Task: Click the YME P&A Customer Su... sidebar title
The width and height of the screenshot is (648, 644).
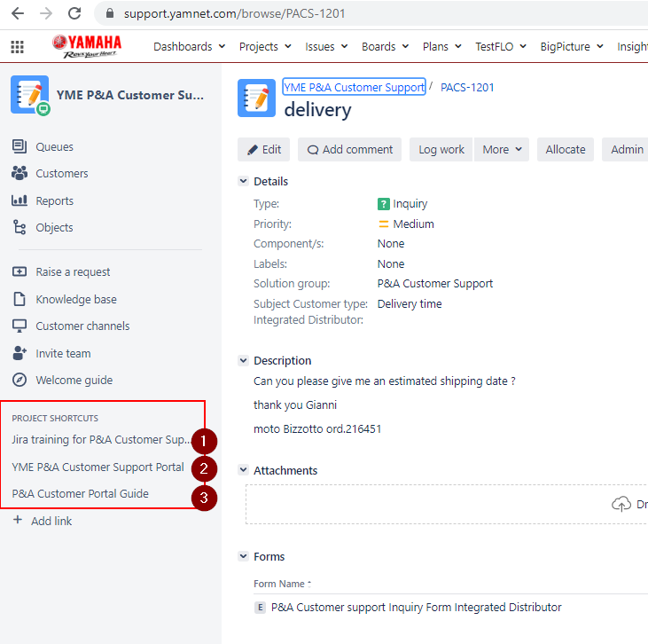Action: click(130, 95)
